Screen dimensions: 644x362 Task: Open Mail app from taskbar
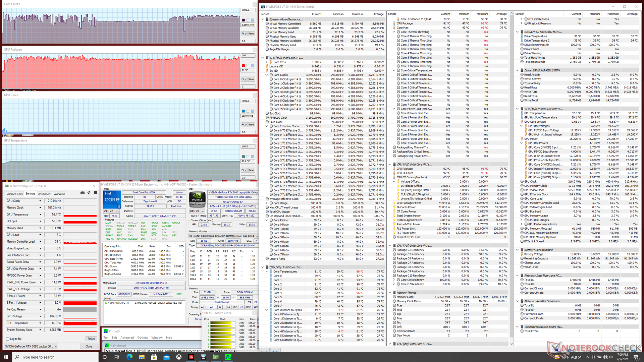point(166,357)
